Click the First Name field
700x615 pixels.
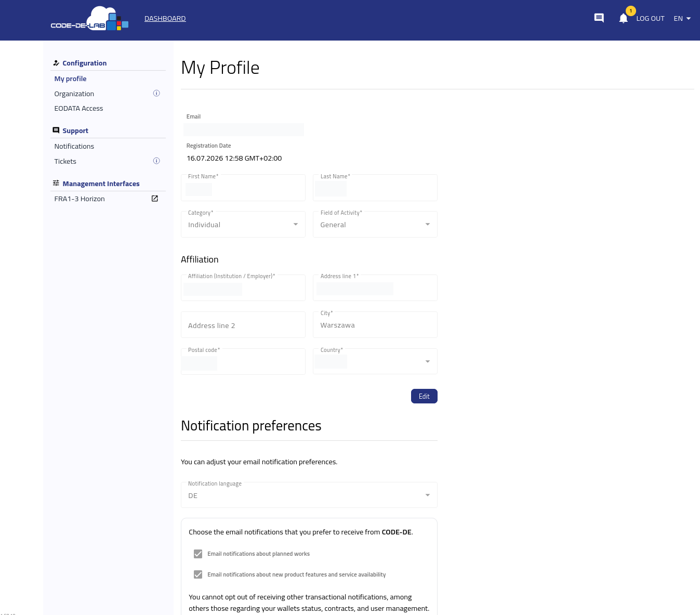[x=243, y=188]
